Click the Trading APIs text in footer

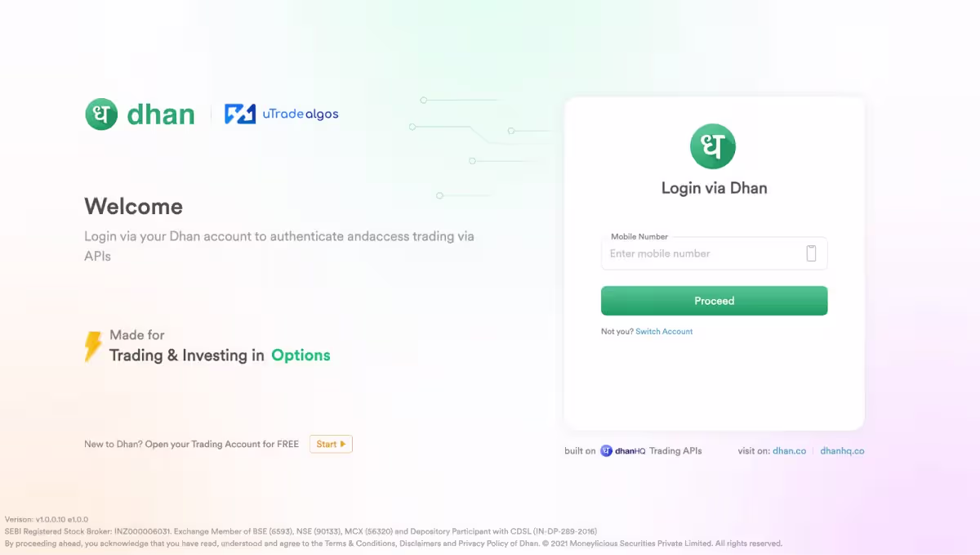pyautogui.click(x=675, y=450)
